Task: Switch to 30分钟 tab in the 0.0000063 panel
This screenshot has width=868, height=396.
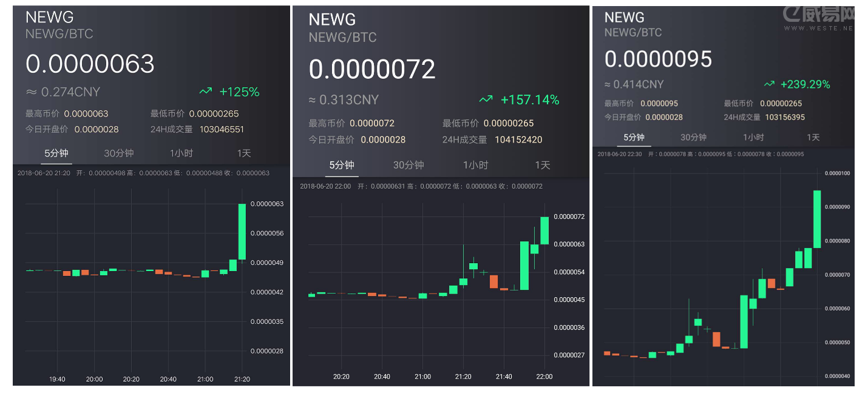Action: 118,153
